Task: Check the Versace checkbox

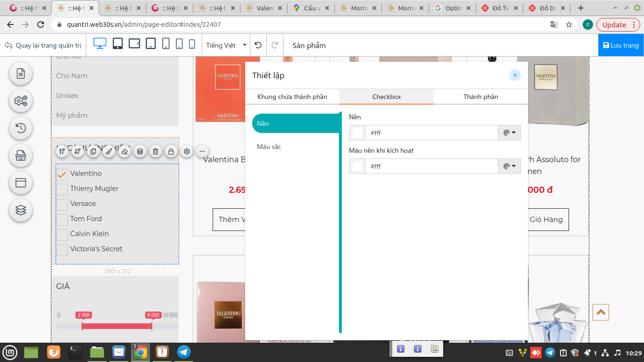Action: (62, 205)
